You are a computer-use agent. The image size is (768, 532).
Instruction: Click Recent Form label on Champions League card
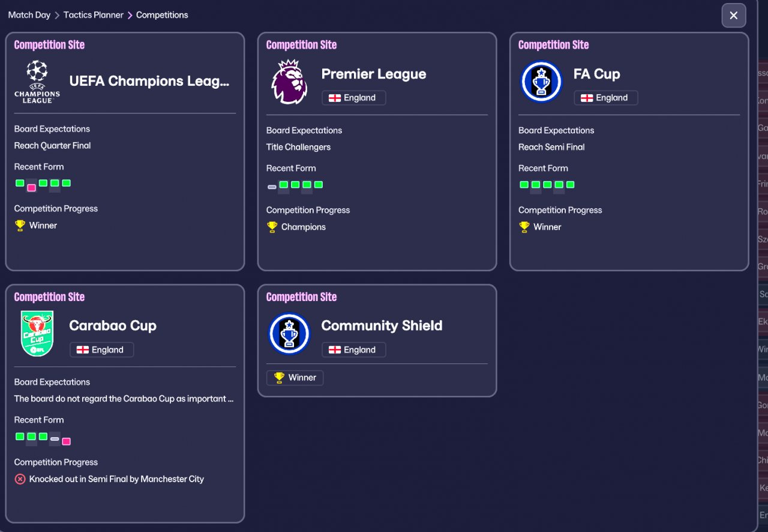click(39, 167)
